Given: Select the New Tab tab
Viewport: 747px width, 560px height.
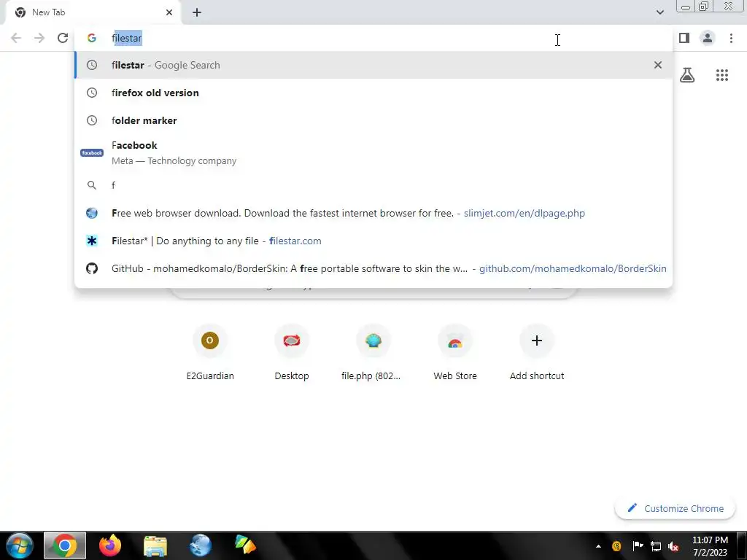Looking at the screenshot, I should point(93,12).
